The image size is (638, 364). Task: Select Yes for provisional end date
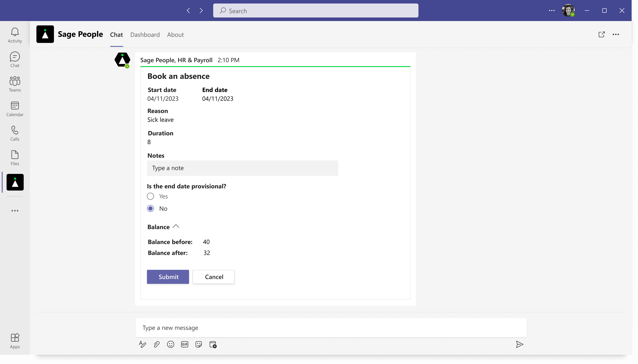point(150,196)
